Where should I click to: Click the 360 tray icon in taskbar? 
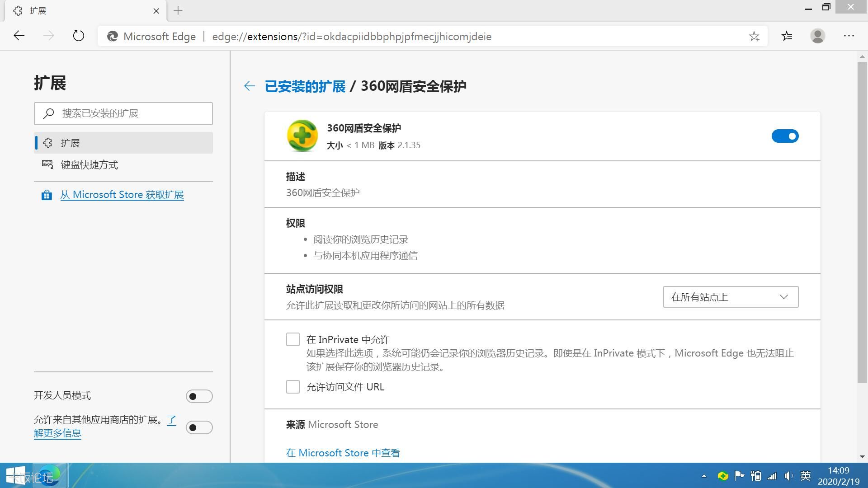click(722, 476)
